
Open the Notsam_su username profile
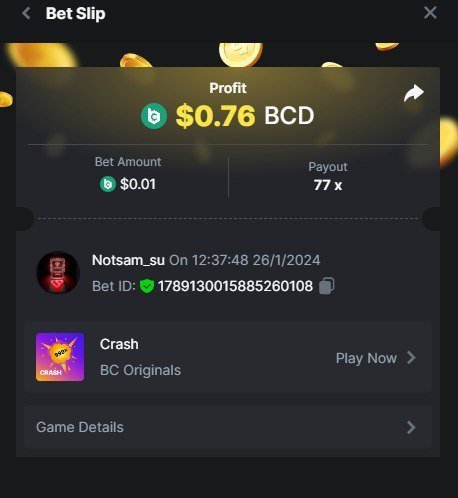(128, 260)
